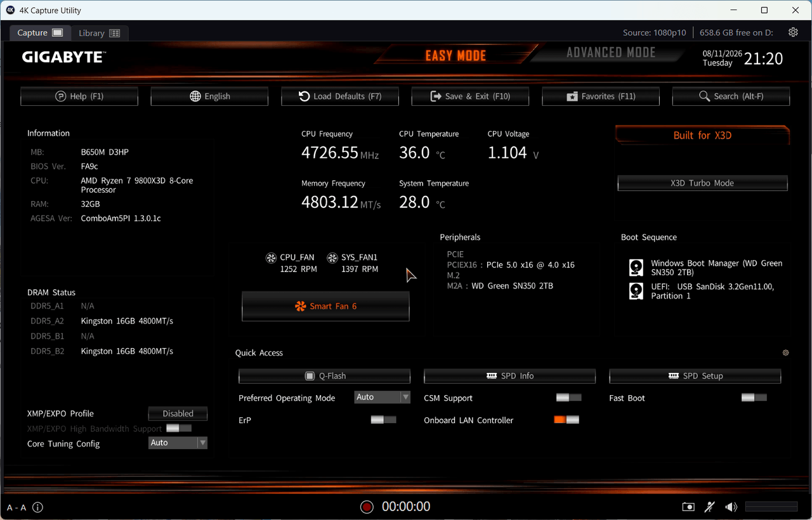Open Smart Fan 6 settings
Screen dimensions: 812x520
pos(325,306)
